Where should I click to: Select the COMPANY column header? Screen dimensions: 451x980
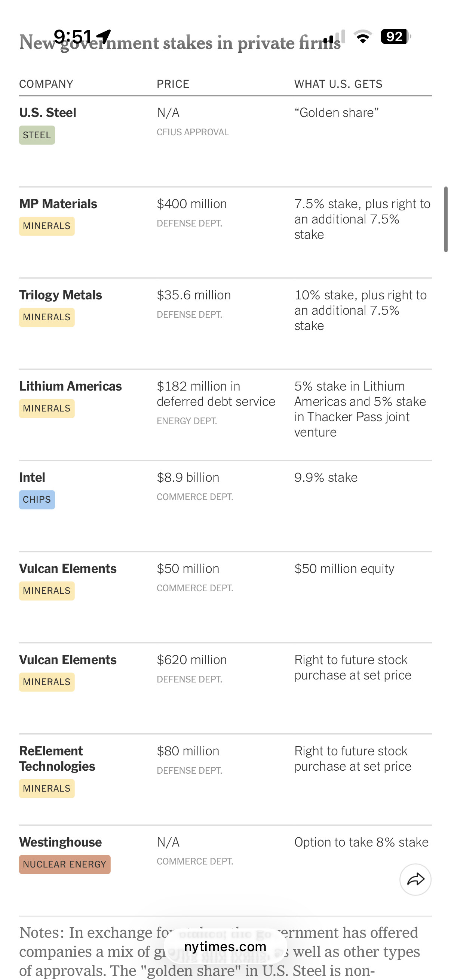click(46, 84)
